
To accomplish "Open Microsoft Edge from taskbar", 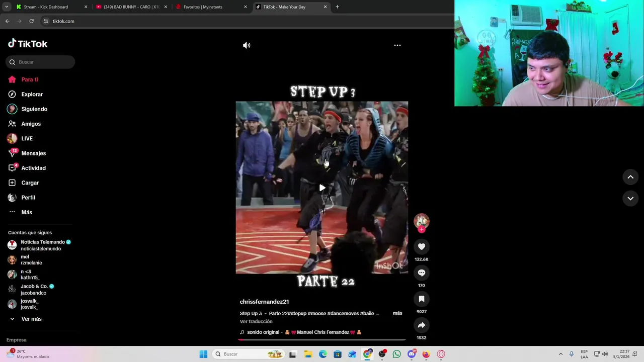I will [323, 354].
